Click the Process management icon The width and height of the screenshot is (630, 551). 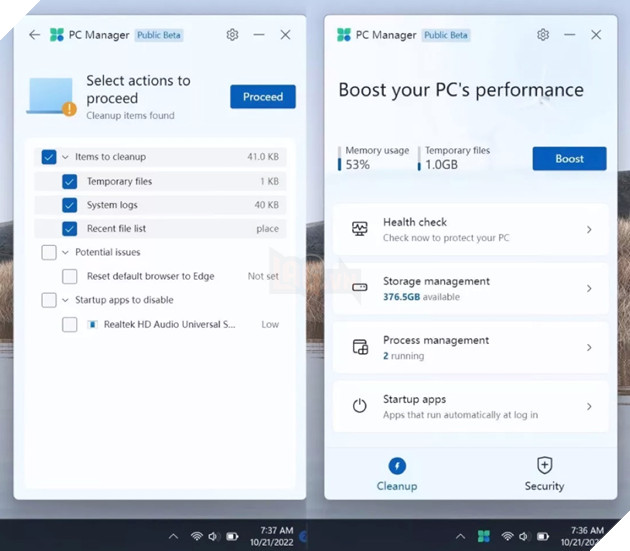click(360, 347)
